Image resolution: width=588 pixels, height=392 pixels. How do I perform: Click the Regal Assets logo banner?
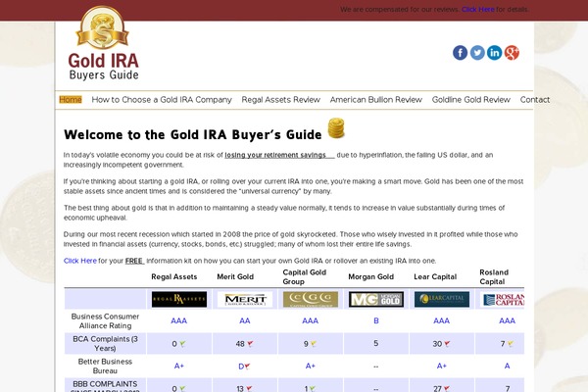click(179, 299)
